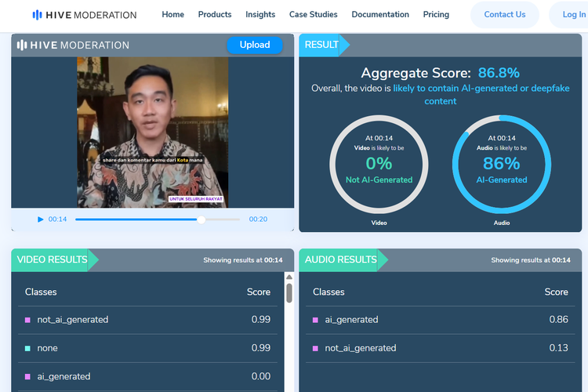Go to Case Studies page
Viewport: 588px width, 392px height.
tap(313, 15)
